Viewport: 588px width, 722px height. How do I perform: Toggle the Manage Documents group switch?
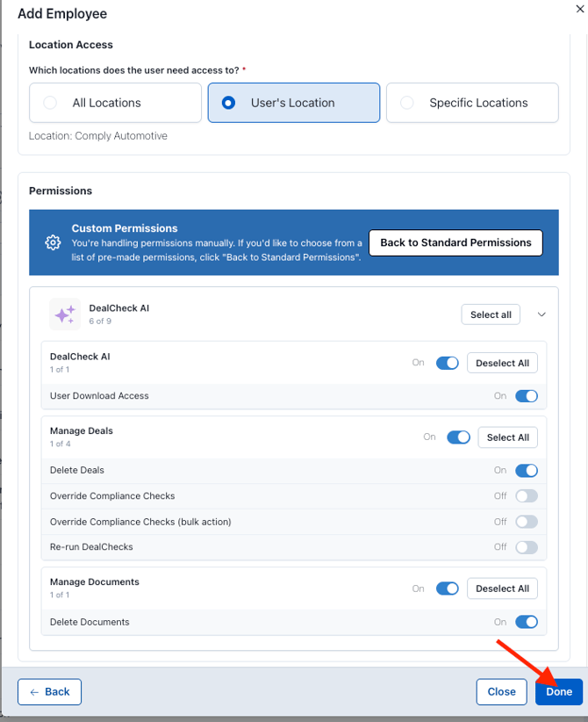(x=448, y=588)
